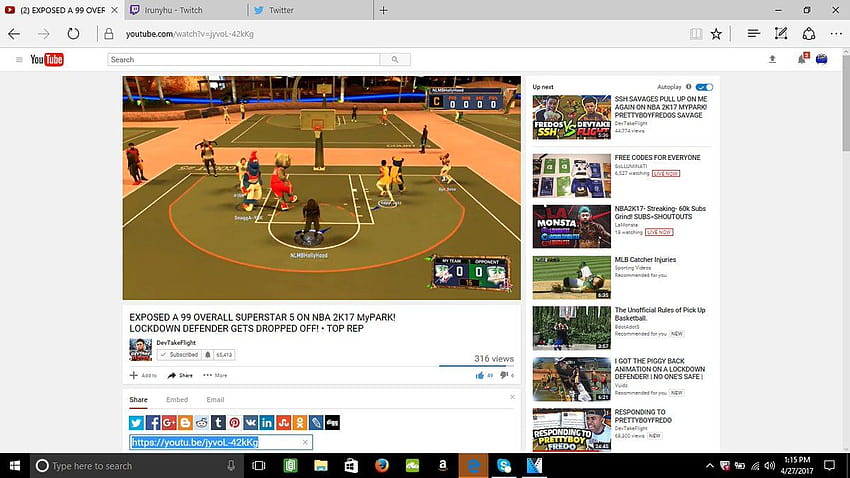
Task: Open RESPONDING TO PRETTYBOYFREDO thumbnail
Action: [x=571, y=430]
